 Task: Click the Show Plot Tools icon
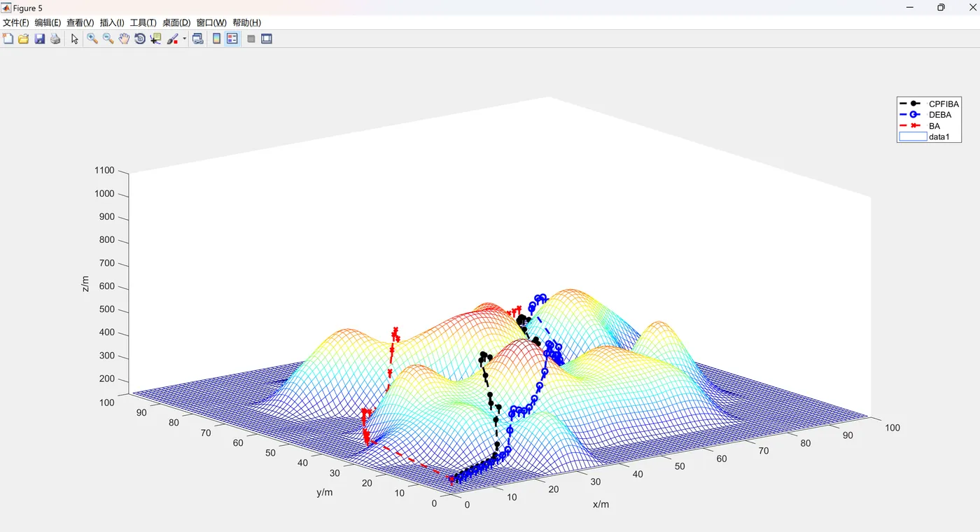click(267, 39)
